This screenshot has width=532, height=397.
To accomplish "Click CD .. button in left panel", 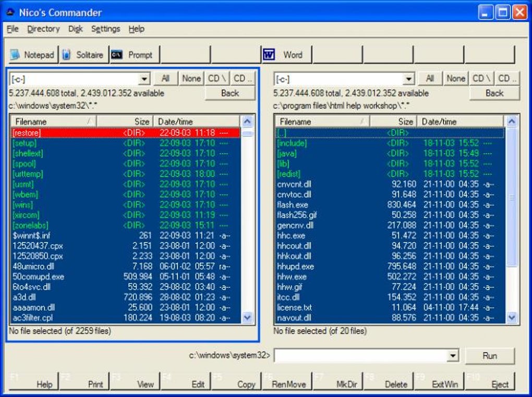I will point(243,79).
